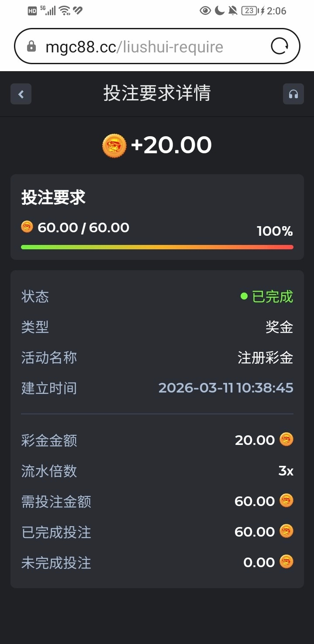This screenshot has height=644, width=314.
Task: Tap the lock icon in address bar
Action: [x=31, y=47]
